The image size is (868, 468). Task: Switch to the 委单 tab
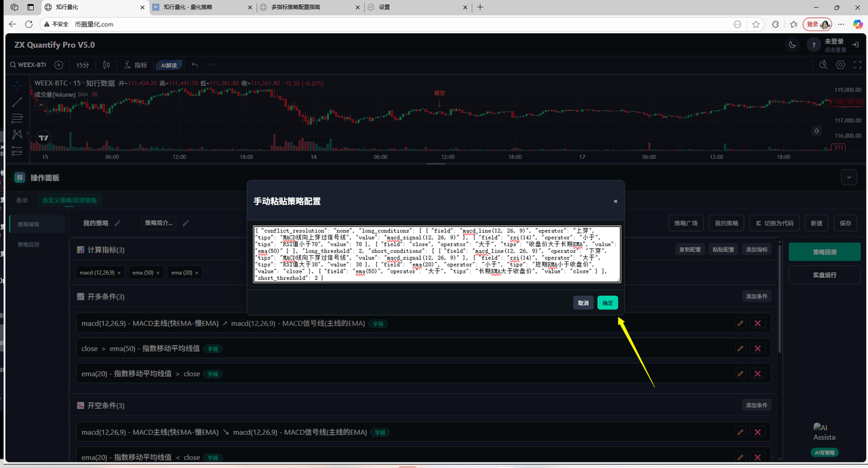(22, 200)
